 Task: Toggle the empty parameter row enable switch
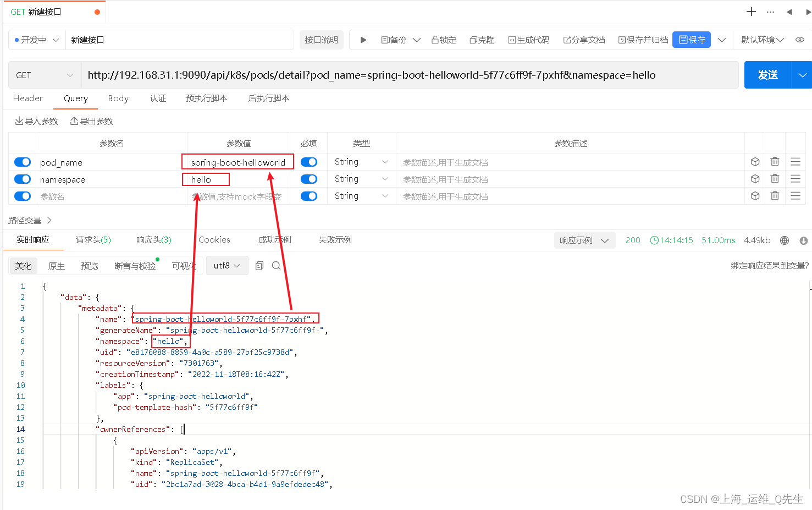[23, 196]
